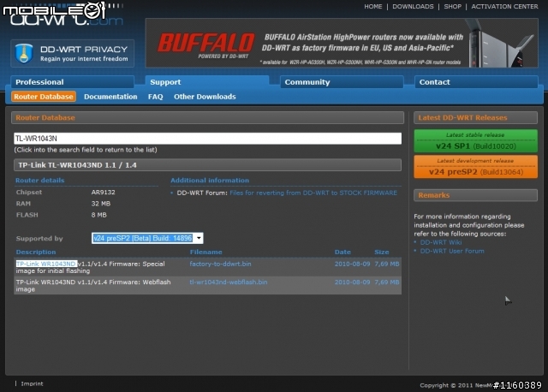Open FAQ submenu item
Screen dimensions: 548x392
(x=156, y=97)
